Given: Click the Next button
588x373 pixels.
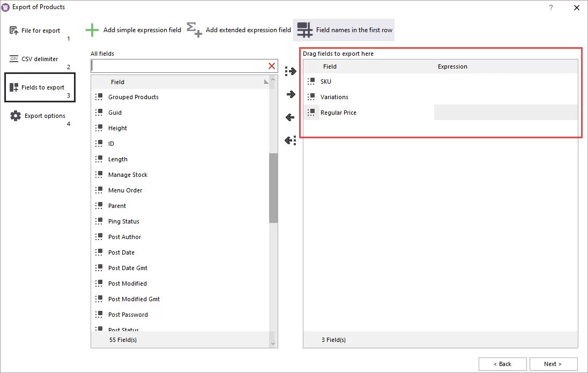Looking at the screenshot, I should [554, 364].
